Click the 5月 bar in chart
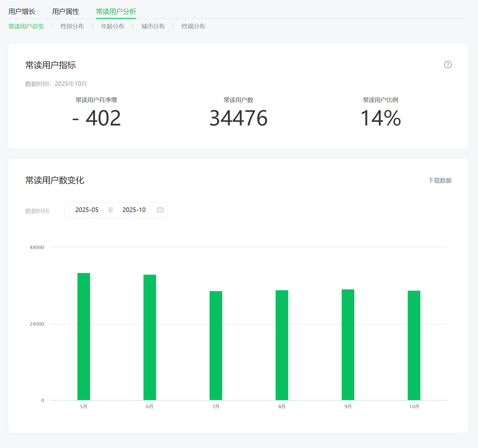 [x=84, y=336]
